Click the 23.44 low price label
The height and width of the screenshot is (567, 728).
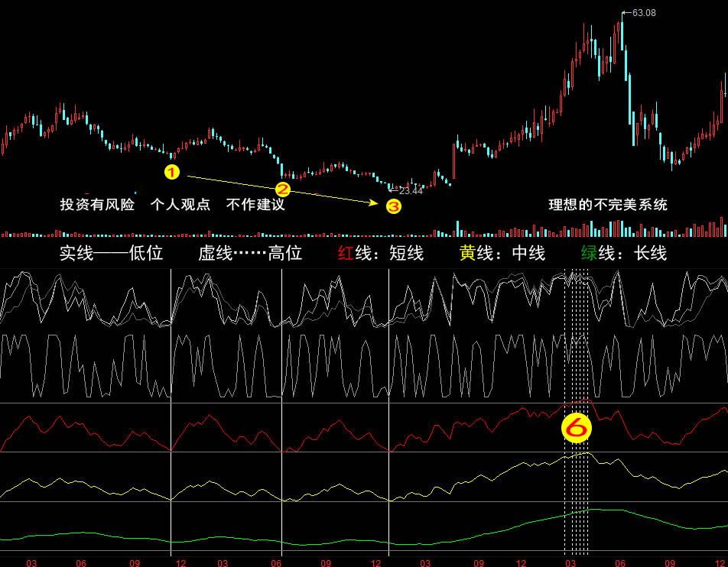(x=411, y=190)
